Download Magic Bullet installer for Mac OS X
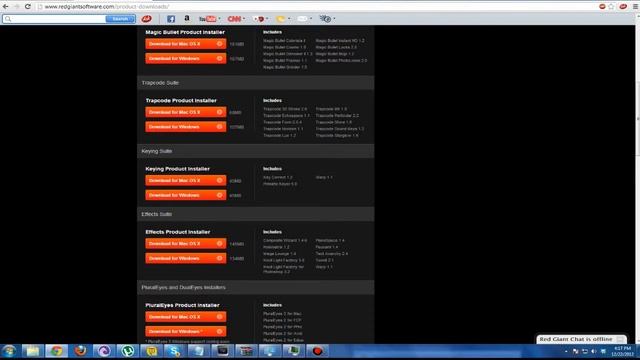This screenshot has width=640, height=360. pyautogui.click(x=186, y=44)
